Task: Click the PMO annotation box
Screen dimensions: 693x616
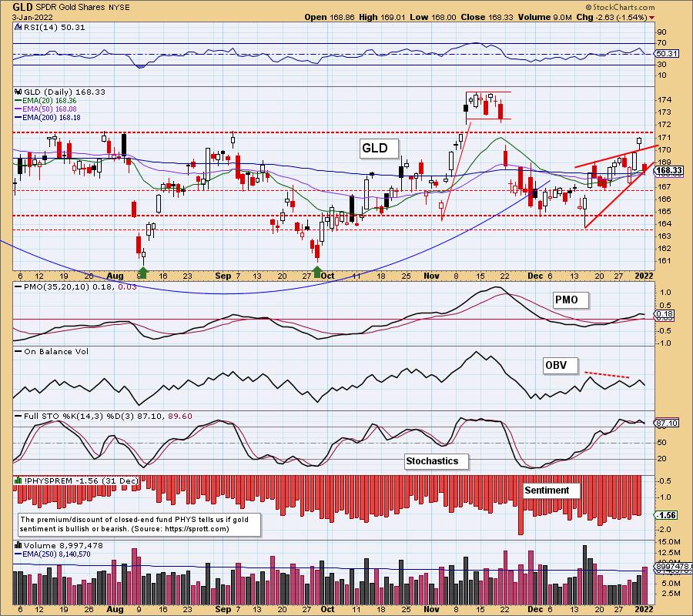Action: click(x=570, y=300)
